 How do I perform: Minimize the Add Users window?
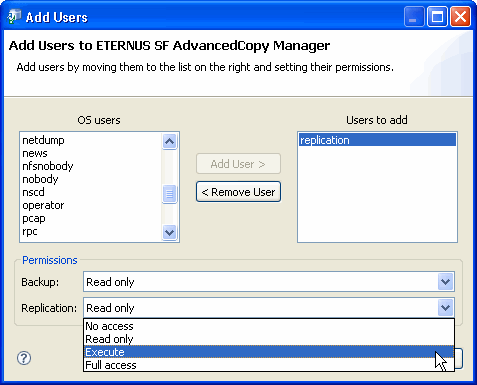pyautogui.click(x=413, y=17)
